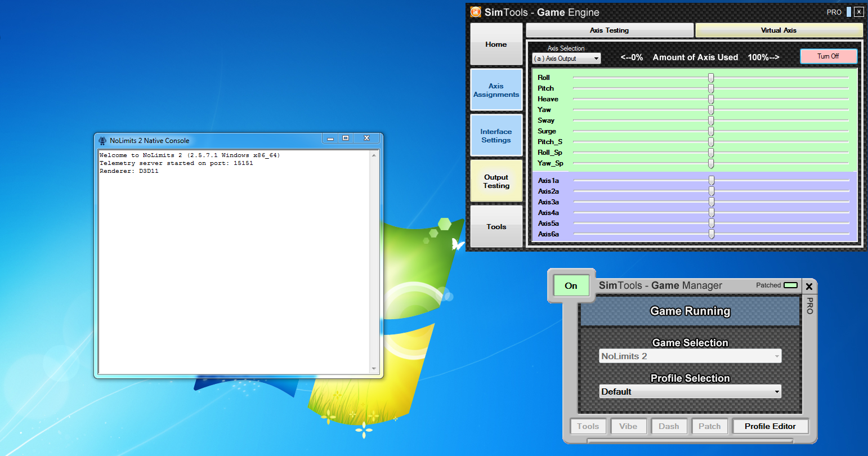The height and width of the screenshot is (456, 868).
Task: Minimize the NoLimits 2 Native Console window
Action: 330,138
